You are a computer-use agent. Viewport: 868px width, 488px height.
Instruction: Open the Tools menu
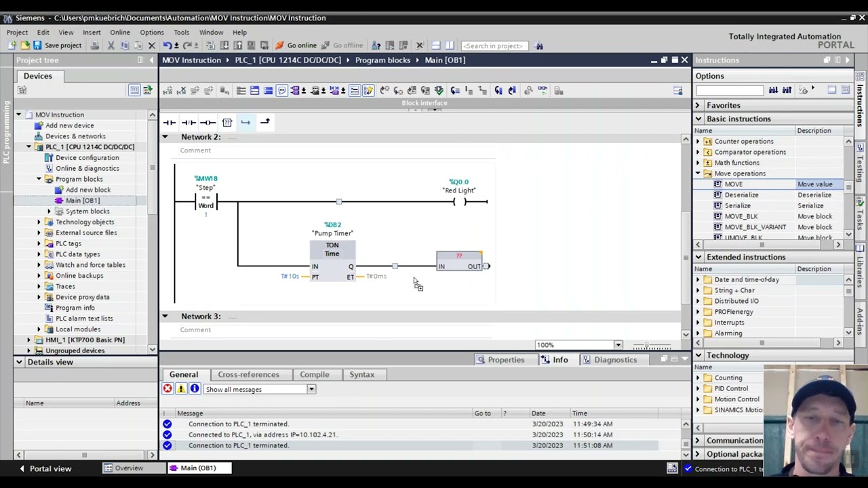tap(181, 33)
